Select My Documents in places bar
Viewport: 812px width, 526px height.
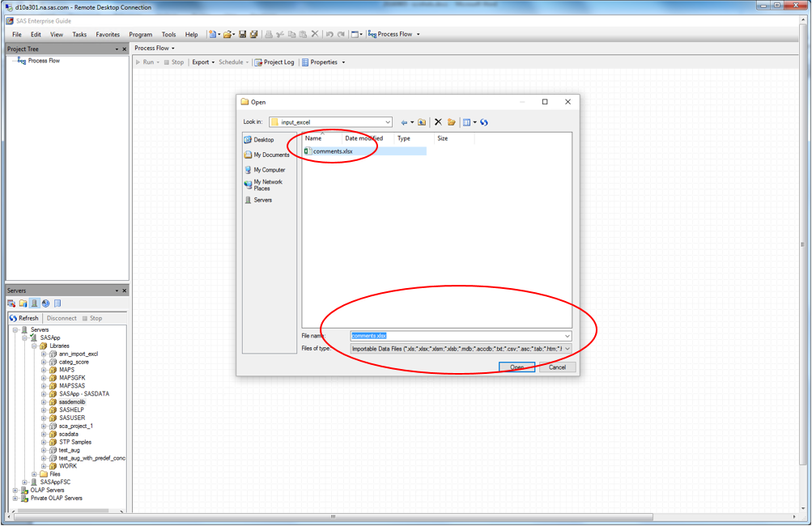pyautogui.click(x=266, y=155)
